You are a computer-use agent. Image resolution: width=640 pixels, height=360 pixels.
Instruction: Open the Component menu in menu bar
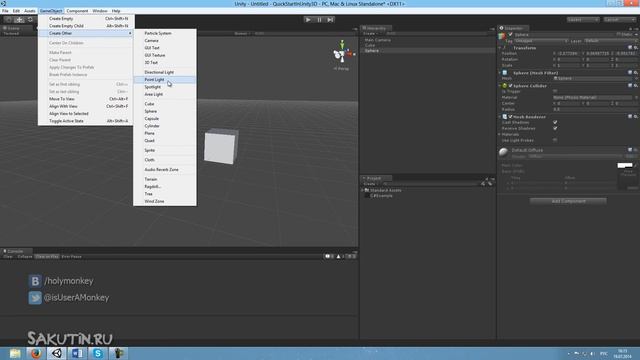pos(77,11)
